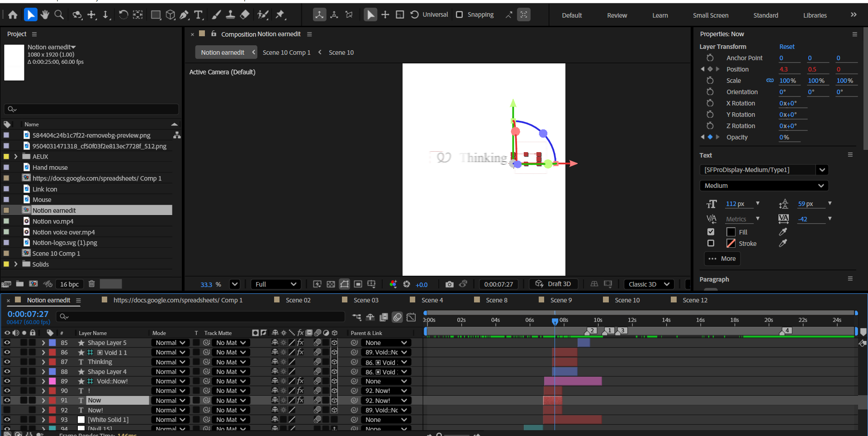868x436 pixels.
Task: Click the snapshot camera icon
Action: [449, 284]
